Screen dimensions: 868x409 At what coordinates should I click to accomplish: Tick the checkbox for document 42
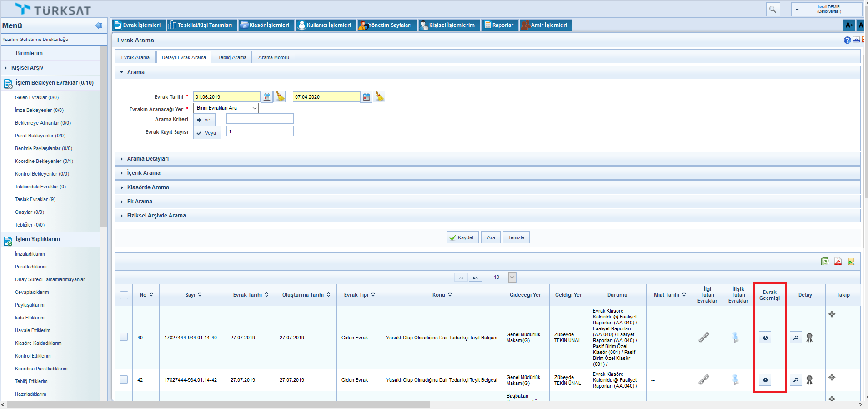pyautogui.click(x=124, y=379)
